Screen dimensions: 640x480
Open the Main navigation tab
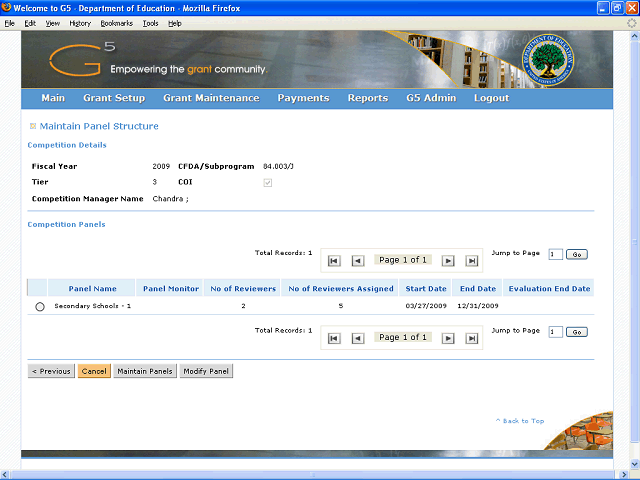coord(53,98)
